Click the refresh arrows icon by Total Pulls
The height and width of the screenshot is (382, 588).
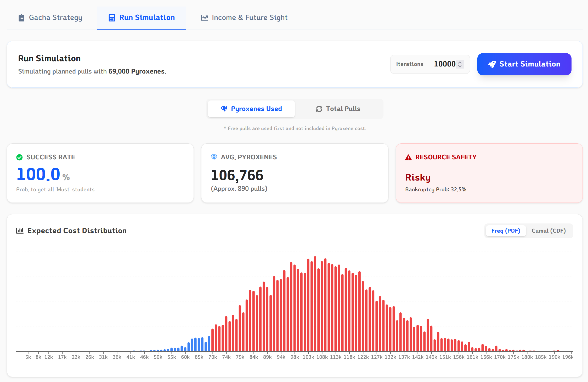[x=319, y=109]
